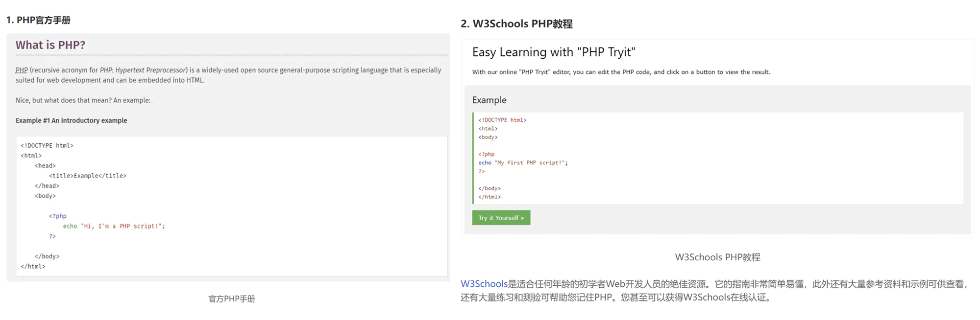
Task: Click <!DOCTYPE html> in the W3Schools example
Action: [502, 120]
